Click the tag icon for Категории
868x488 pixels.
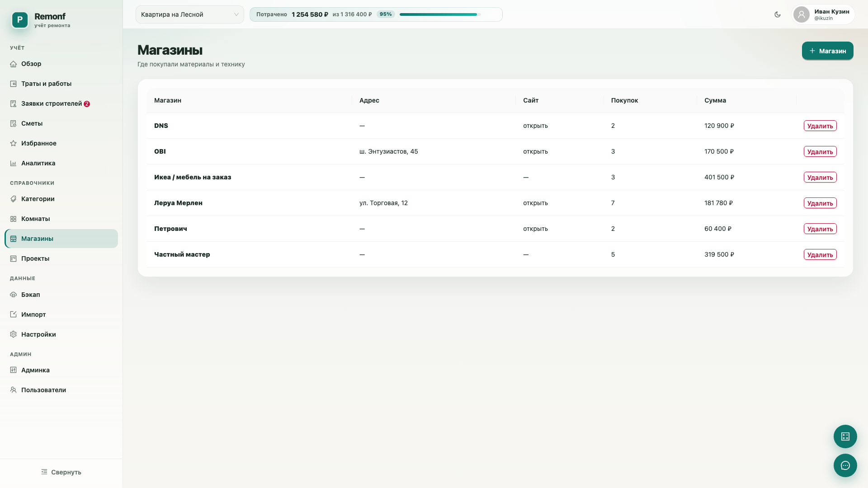pyautogui.click(x=14, y=199)
